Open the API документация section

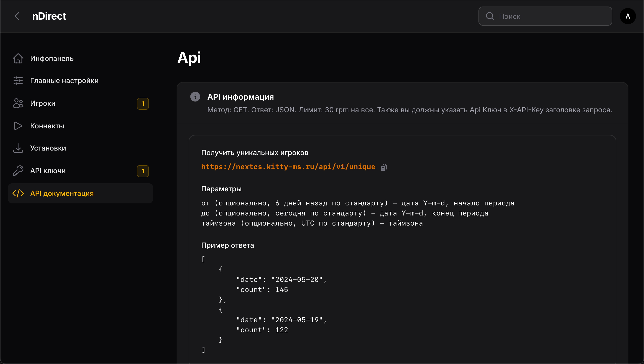pos(62,193)
